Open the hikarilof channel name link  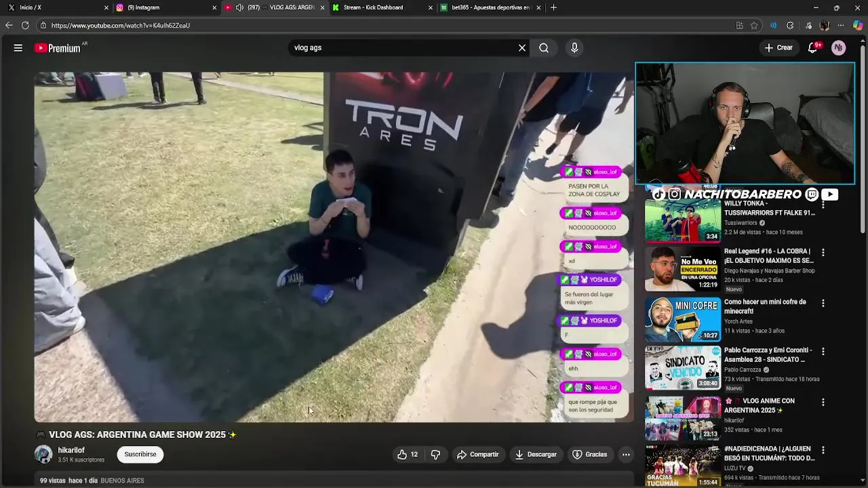[71, 451]
